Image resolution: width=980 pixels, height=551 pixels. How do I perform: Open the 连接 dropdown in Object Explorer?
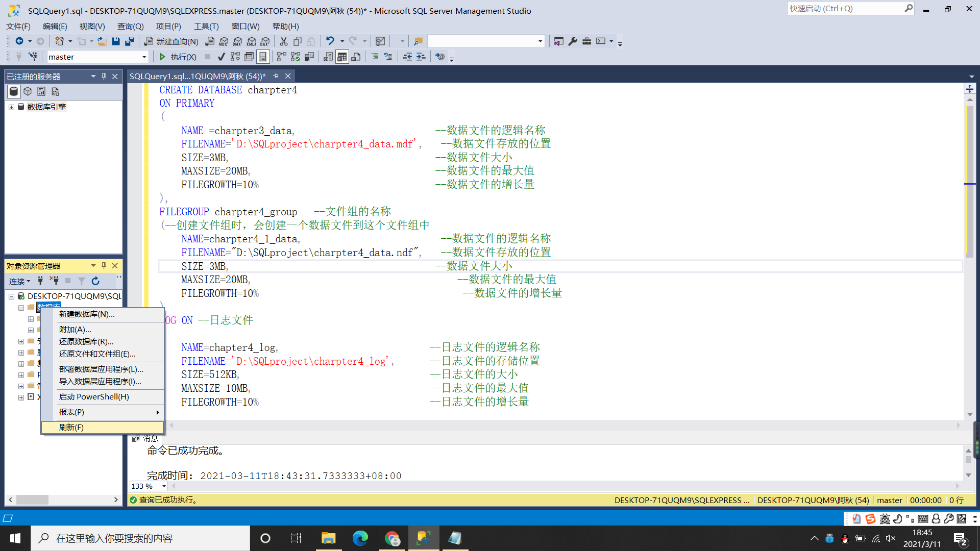(19, 281)
